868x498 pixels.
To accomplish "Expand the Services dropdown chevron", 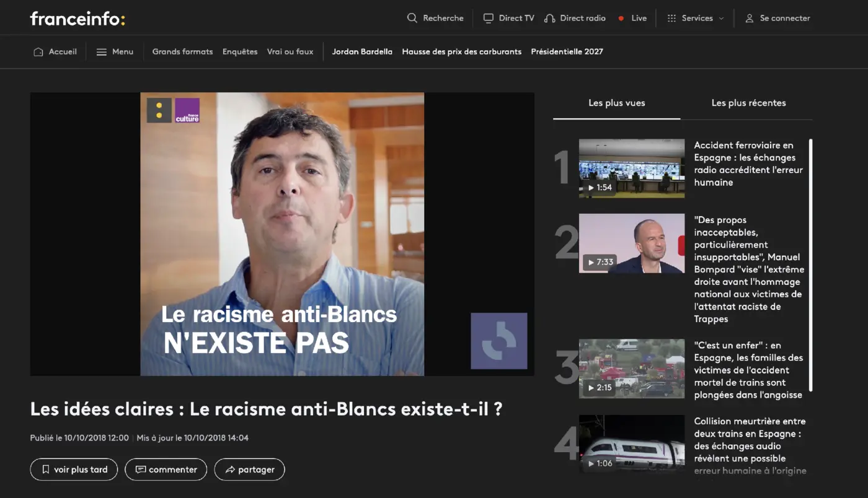I will (x=721, y=19).
